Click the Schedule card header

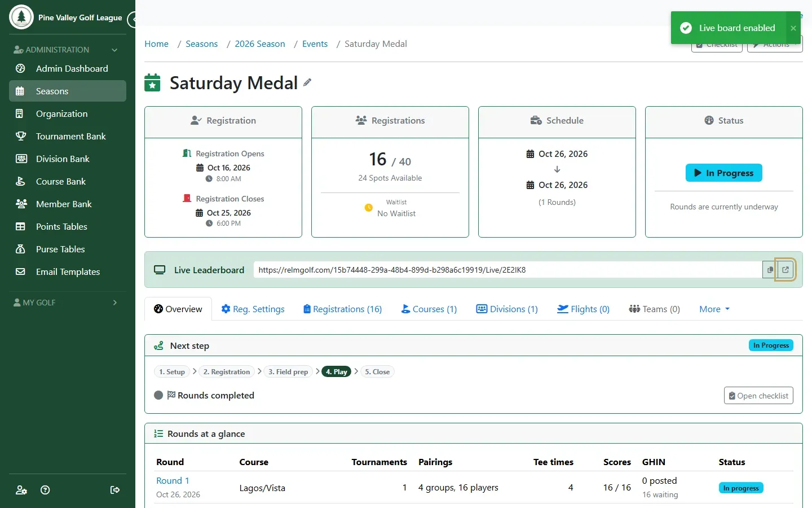[x=557, y=122]
